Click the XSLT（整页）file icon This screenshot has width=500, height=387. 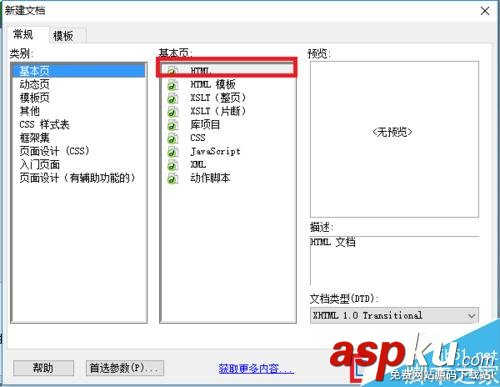pyautogui.click(x=172, y=98)
